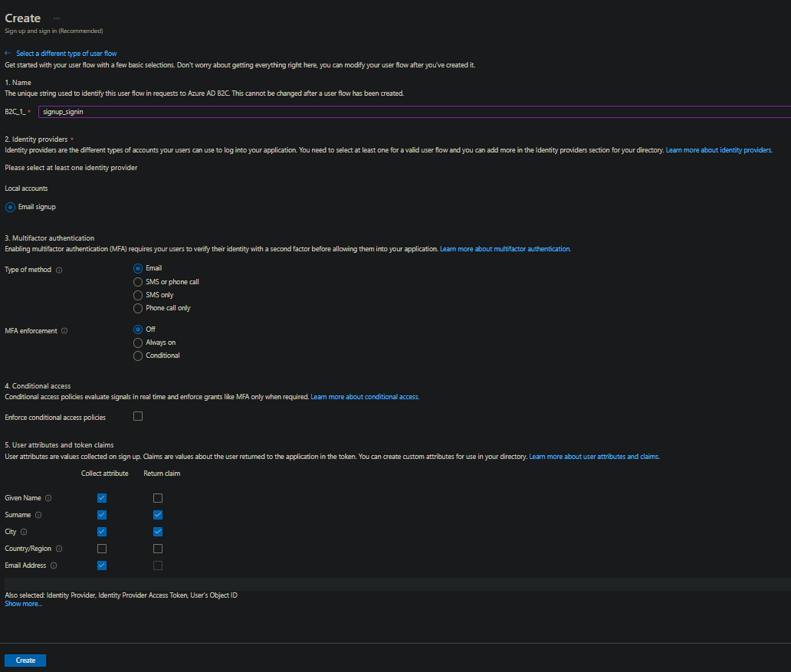Select SMS only as MFA method
Screen dimensions: 791x672
137,294
